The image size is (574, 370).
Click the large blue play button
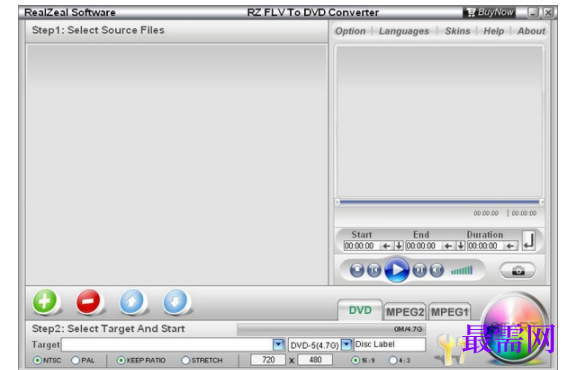pyautogui.click(x=397, y=270)
